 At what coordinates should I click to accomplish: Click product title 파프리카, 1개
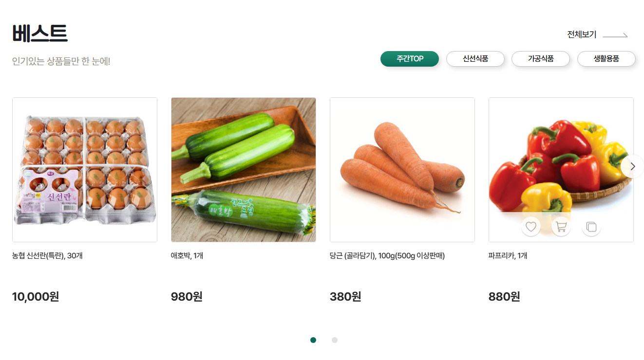tap(508, 256)
